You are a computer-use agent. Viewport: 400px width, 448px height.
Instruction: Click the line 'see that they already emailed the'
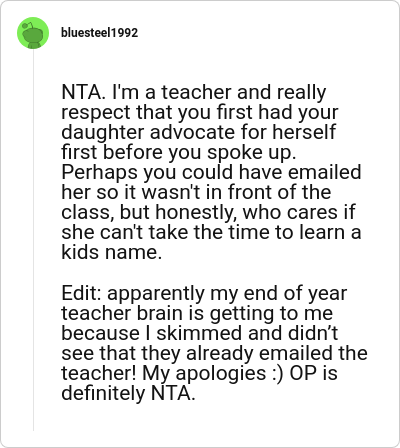pyautogui.click(x=214, y=353)
